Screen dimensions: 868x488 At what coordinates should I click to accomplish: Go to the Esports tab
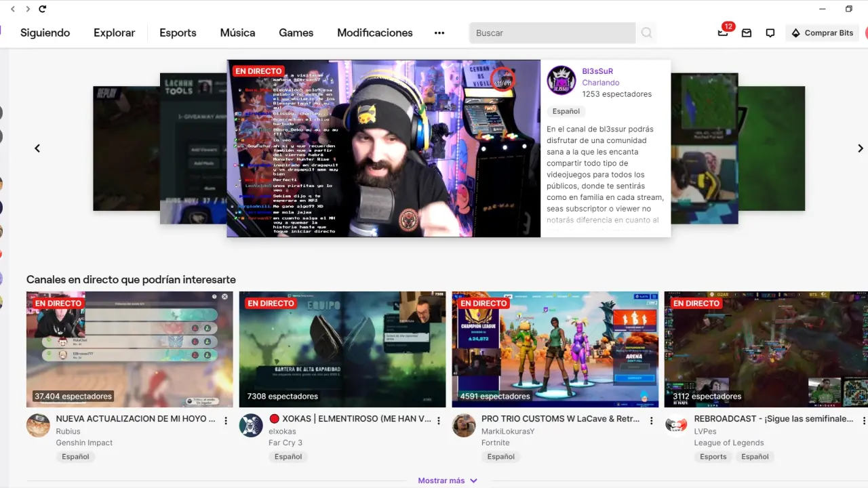point(178,33)
